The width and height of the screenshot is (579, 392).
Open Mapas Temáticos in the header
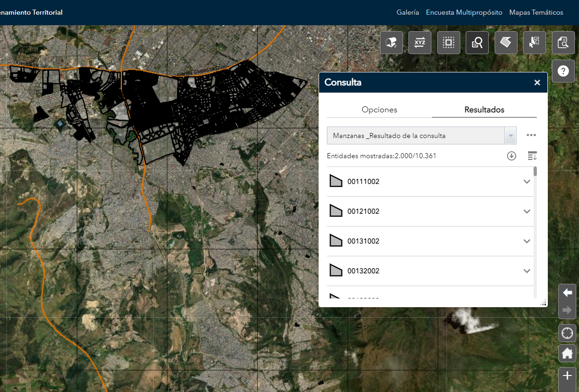[x=536, y=12]
